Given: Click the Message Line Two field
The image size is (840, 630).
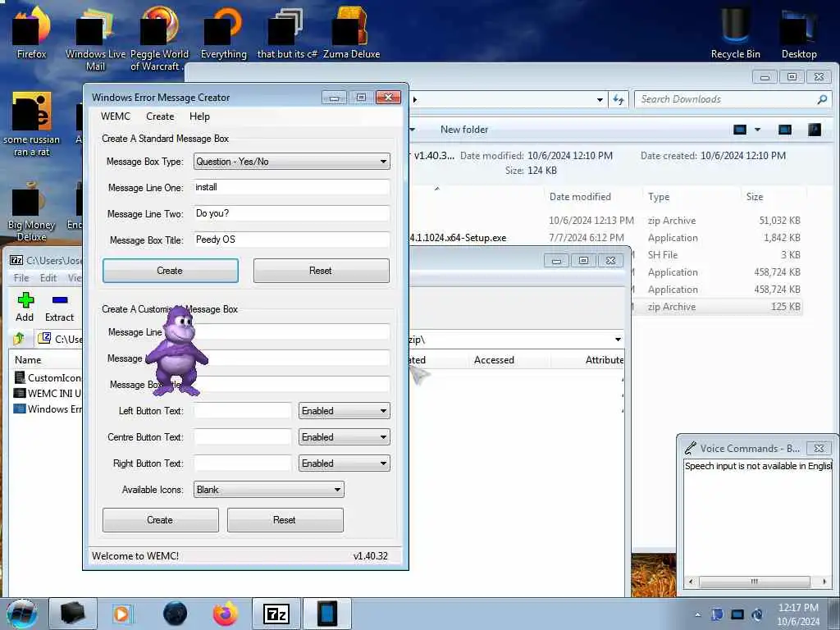Looking at the screenshot, I should click(291, 213).
